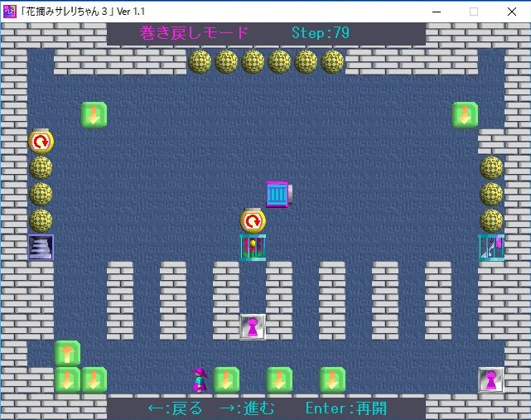Click the top yellow ball in the right column
This screenshot has height=420, width=531.
point(491,167)
